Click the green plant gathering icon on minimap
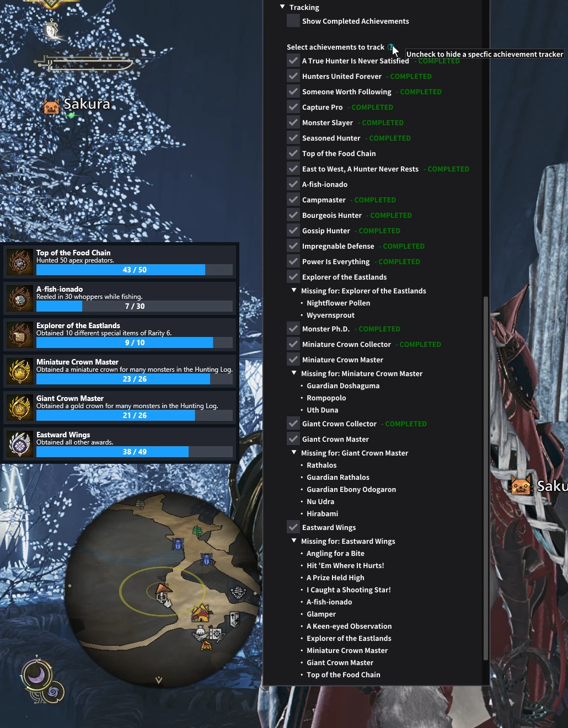Viewport: 568px width, 728px height. 197,531
